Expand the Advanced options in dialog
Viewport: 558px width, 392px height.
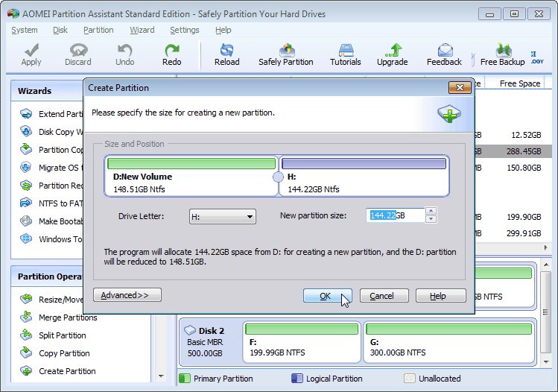tap(127, 295)
